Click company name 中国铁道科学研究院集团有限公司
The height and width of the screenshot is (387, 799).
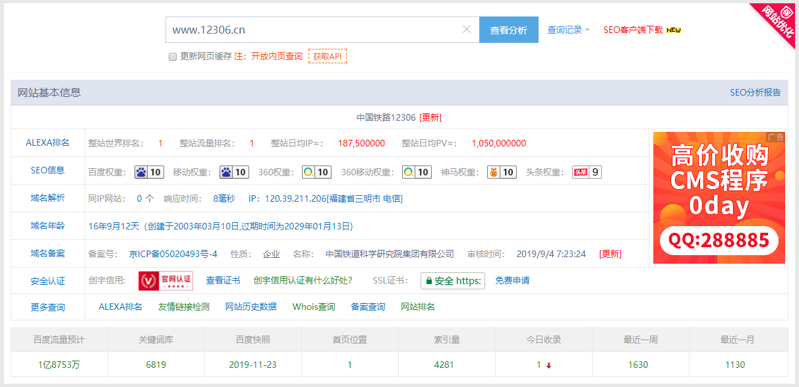click(x=389, y=253)
